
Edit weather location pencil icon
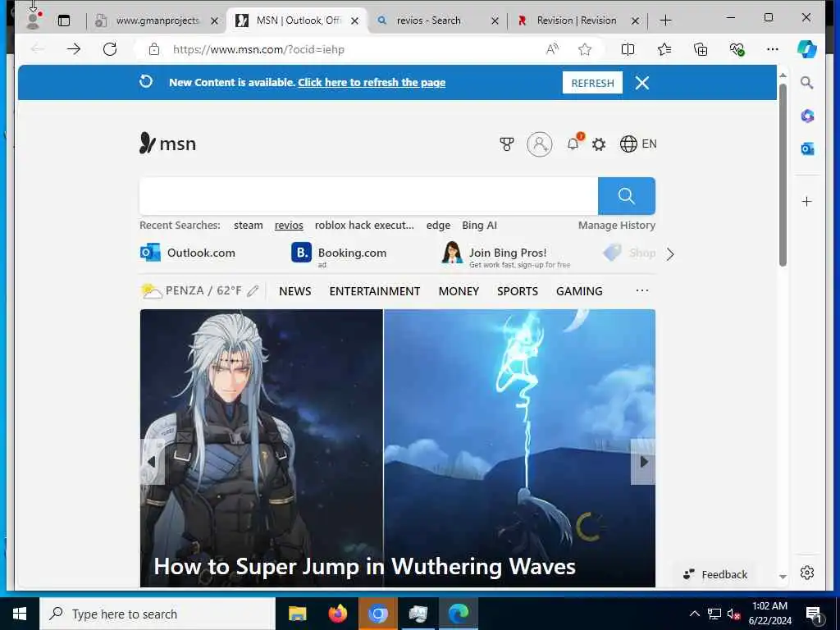pos(253,291)
